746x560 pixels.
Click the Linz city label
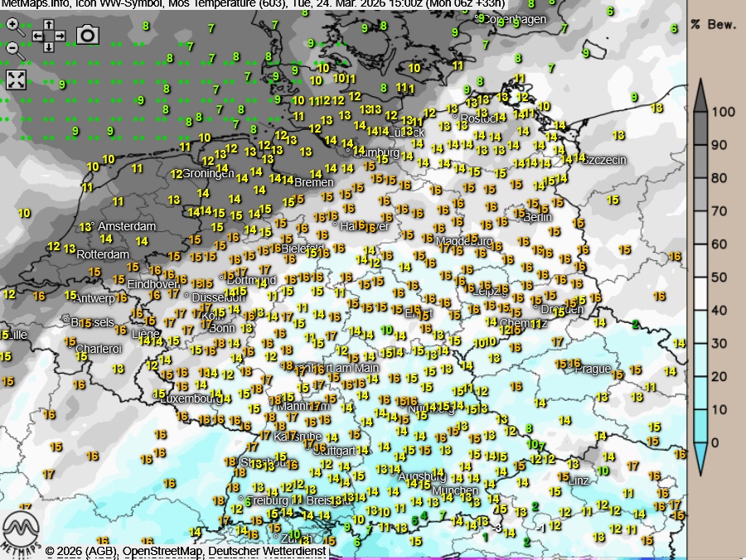click(x=578, y=480)
